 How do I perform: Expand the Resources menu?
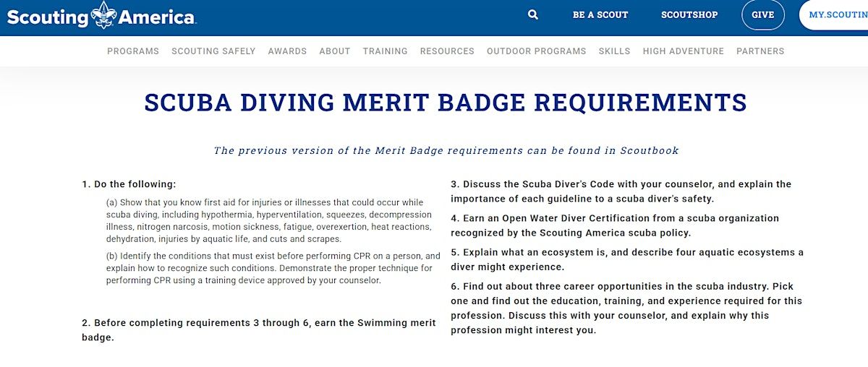pos(447,51)
